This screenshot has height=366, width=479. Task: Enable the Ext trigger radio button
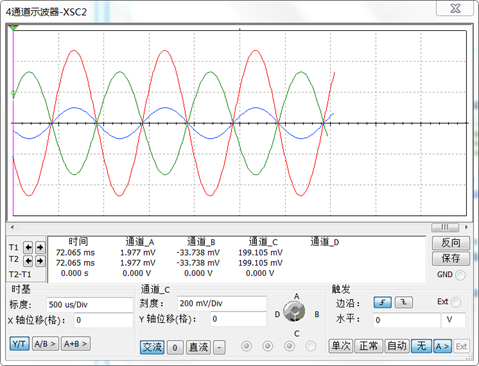[x=456, y=302]
